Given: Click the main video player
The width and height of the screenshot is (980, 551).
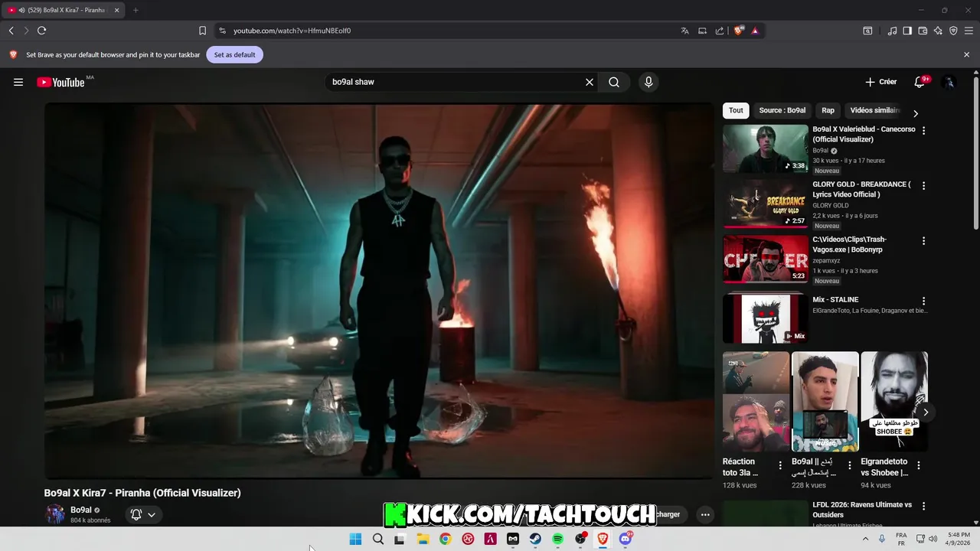Looking at the screenshot, I should point(378,291).
